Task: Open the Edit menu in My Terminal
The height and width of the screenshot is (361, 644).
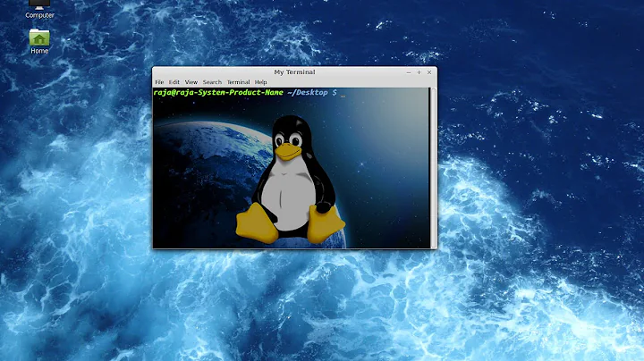Action: 174,82
